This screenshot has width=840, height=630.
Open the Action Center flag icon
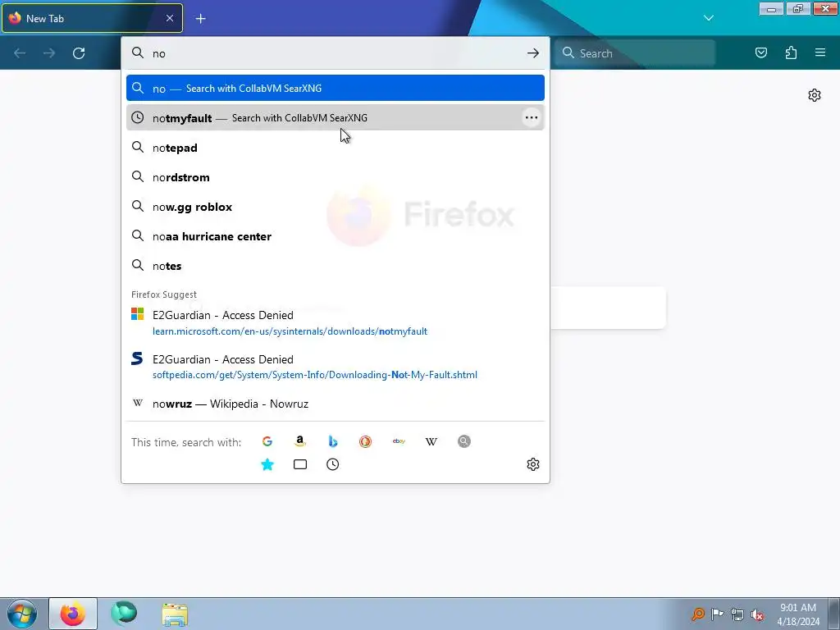(717, 614)
